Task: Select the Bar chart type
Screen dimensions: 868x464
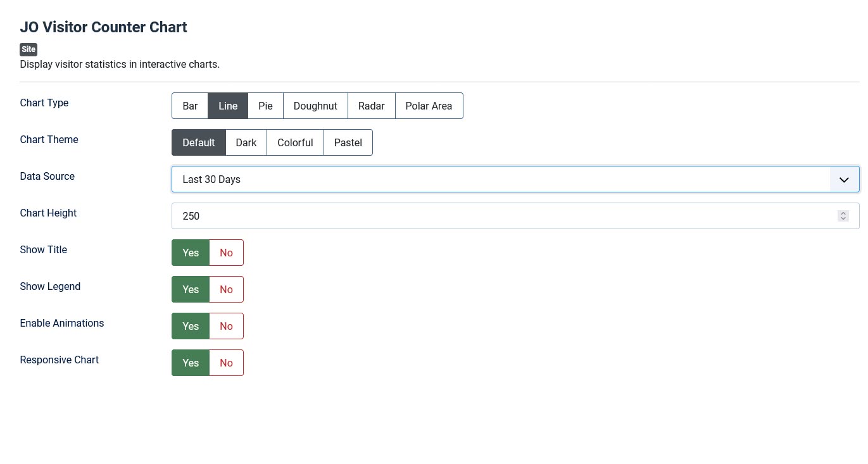Action: click(190, 106)
